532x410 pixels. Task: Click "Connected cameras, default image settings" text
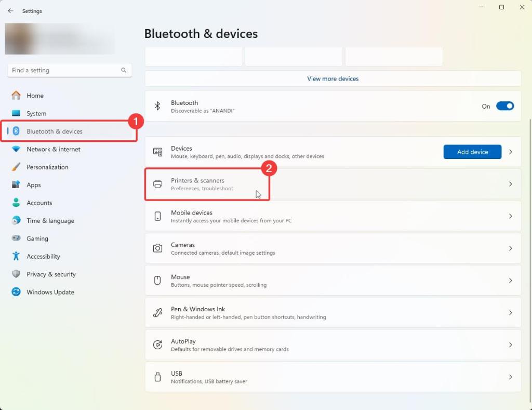(223, 253)
